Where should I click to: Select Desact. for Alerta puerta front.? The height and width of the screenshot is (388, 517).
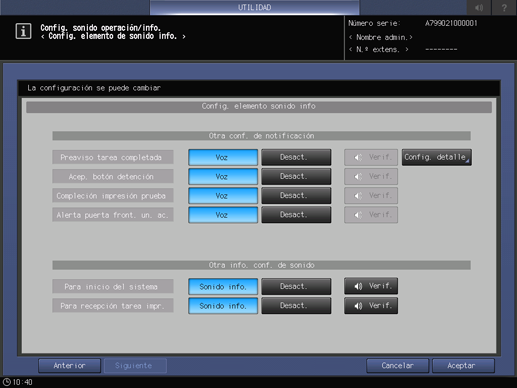click(x=296, y=215)
